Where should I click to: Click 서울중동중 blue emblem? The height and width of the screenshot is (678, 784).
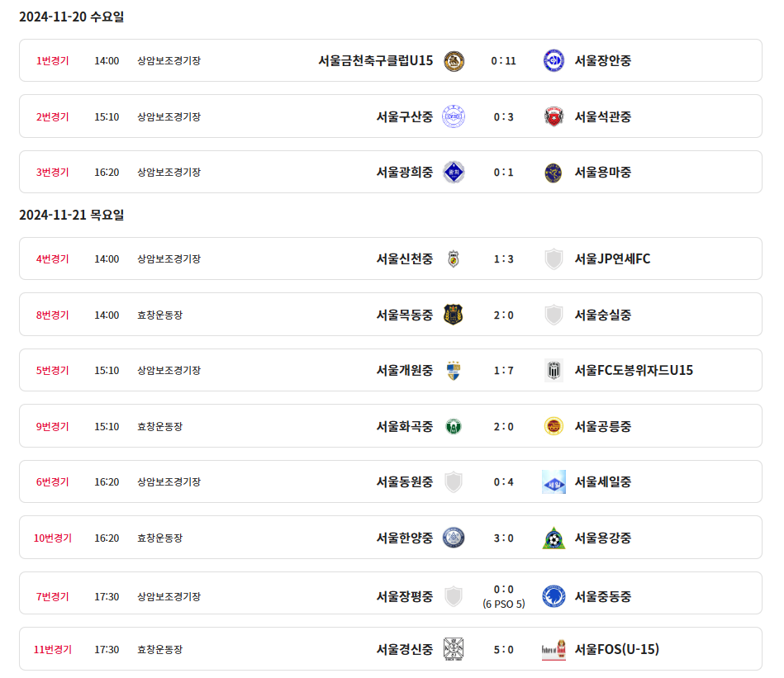click(554, 596)
